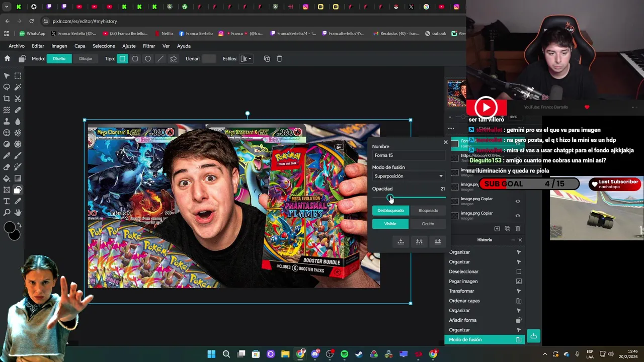Image resolution: width=644 pixels, height=362 pixels.
Task: Click the Visible button
Action: click(390, 224)
